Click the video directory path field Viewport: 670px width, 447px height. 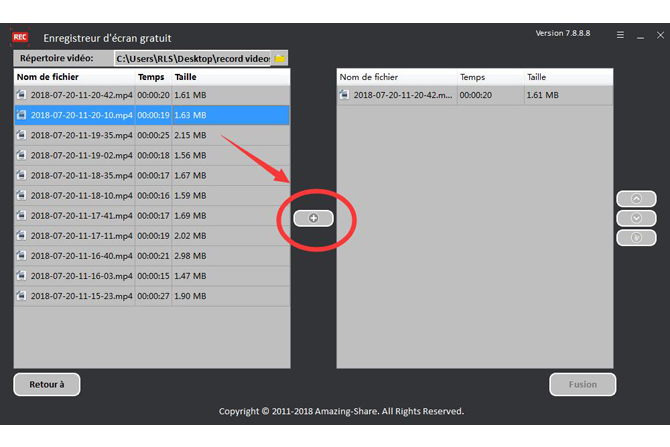[x=192, y=58]
